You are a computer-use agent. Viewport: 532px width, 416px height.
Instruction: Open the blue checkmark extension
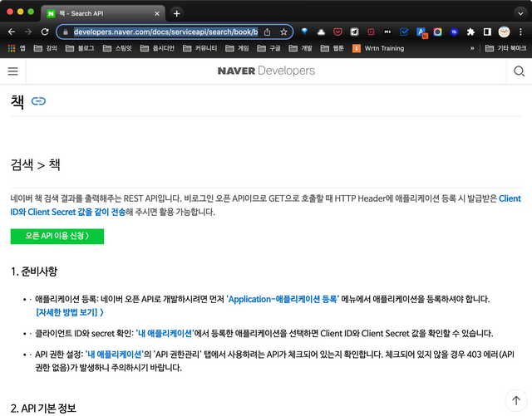click(404, 32)
